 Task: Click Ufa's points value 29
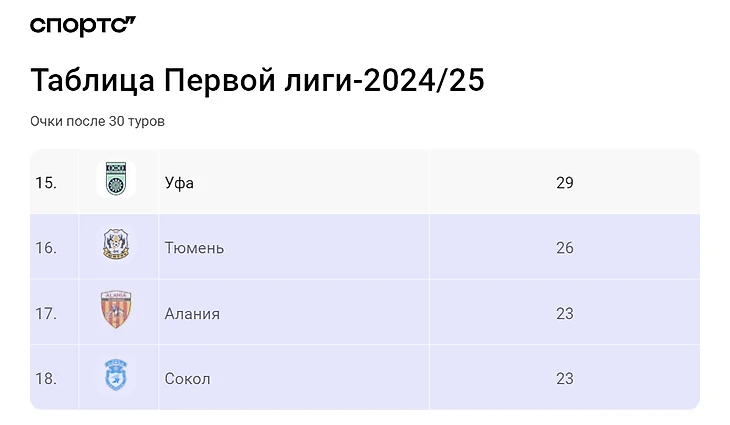pos(565,182)
